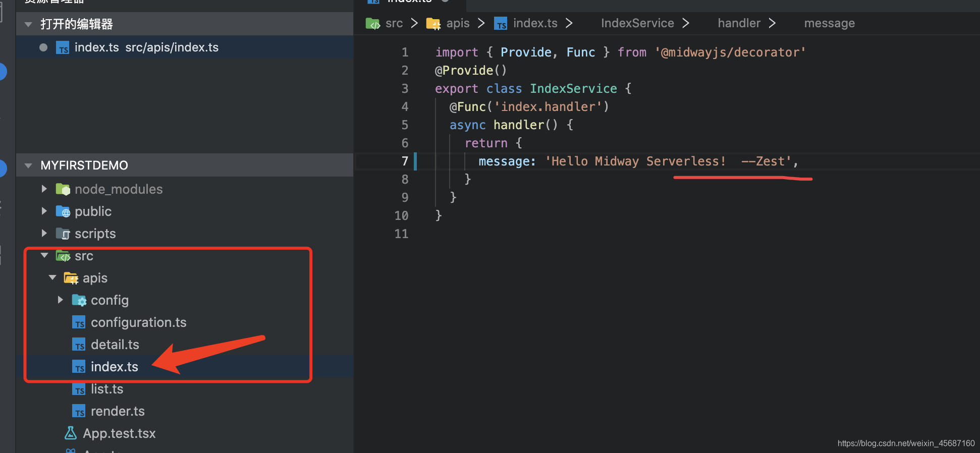Click the export keyword on line 3
The height and width of the screenshot is (453, 980).
pos(456,89)
